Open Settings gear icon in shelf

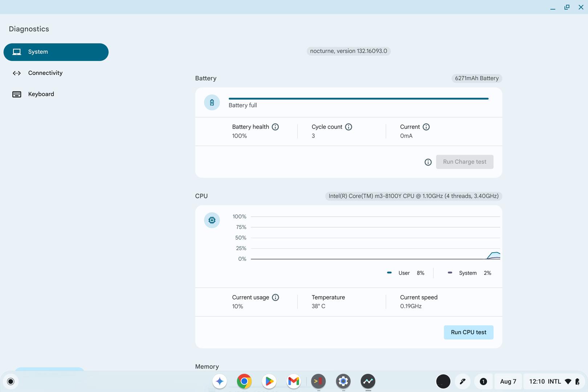pyautogui.click(x=343, y=381)
